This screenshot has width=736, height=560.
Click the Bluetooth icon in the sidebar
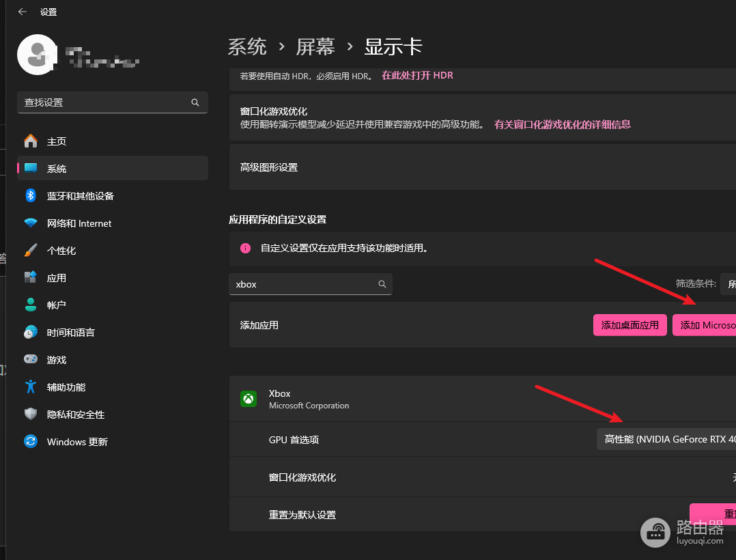click(x=31, y=195)
